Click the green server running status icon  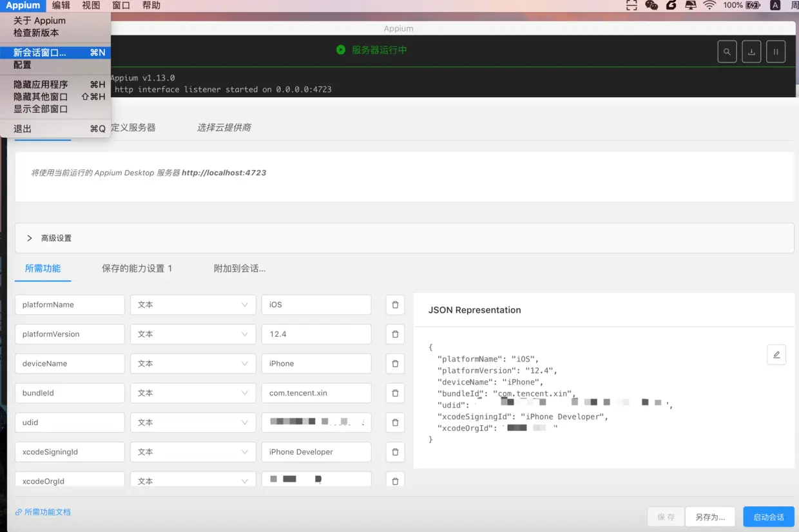pos(341,50)
